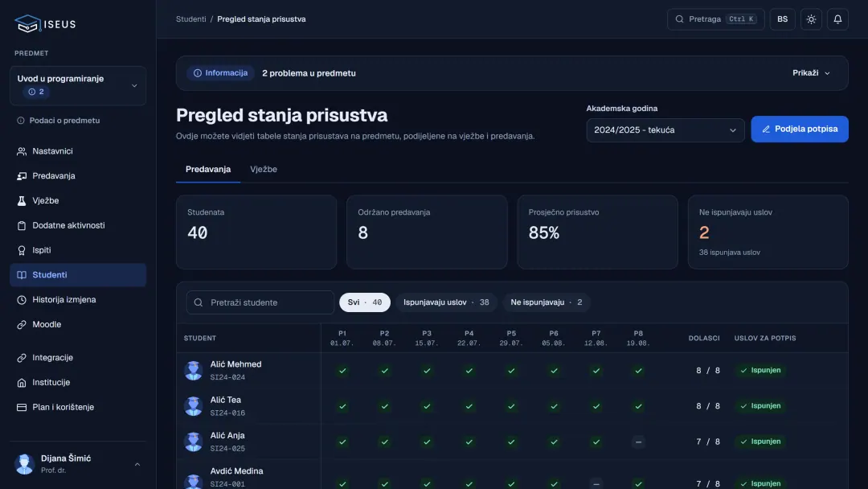This screenshot has height=489, width=868.
Task: Click the Prosječno prisustvo 85% card
Action: 597,232
